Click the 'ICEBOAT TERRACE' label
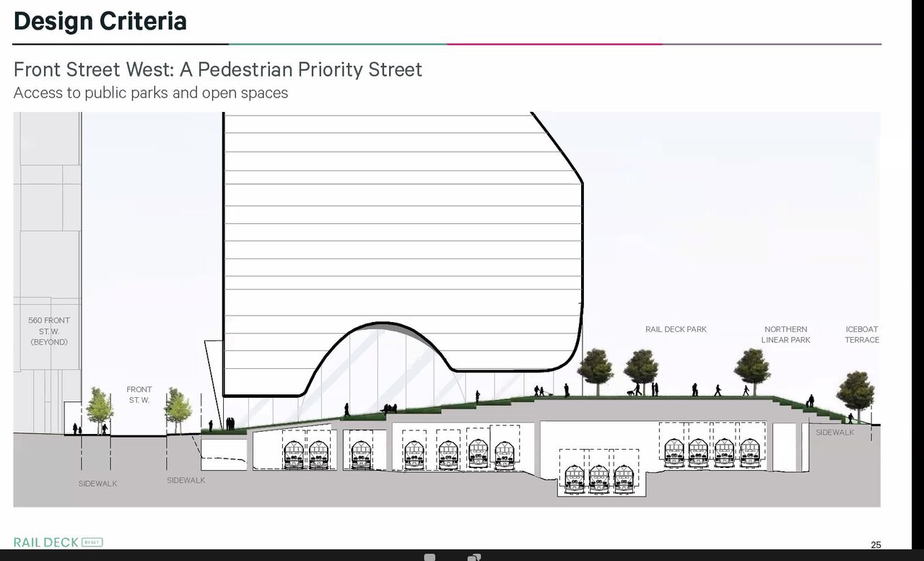The height and width of the screenshot is (561, 924). 862,334
